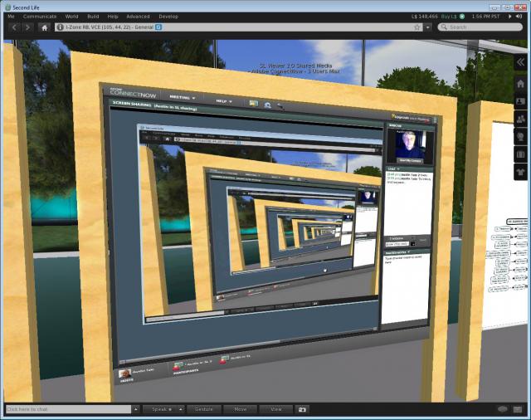Open the ConnectNow Help dropdown
The height and width of the screenshot is (420, 531).
pos(224,101)
